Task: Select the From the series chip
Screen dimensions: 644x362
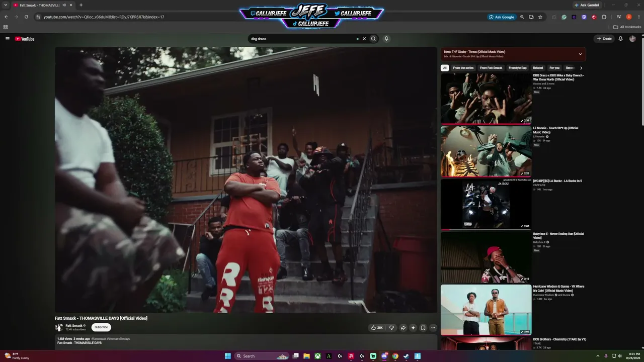Action: [463, 68]
